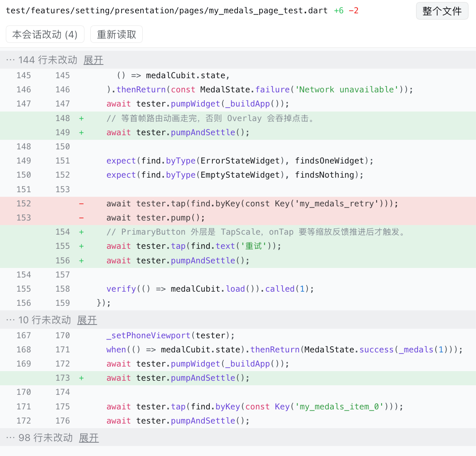Click the added pumpAndSettle on new line 156

238,260
